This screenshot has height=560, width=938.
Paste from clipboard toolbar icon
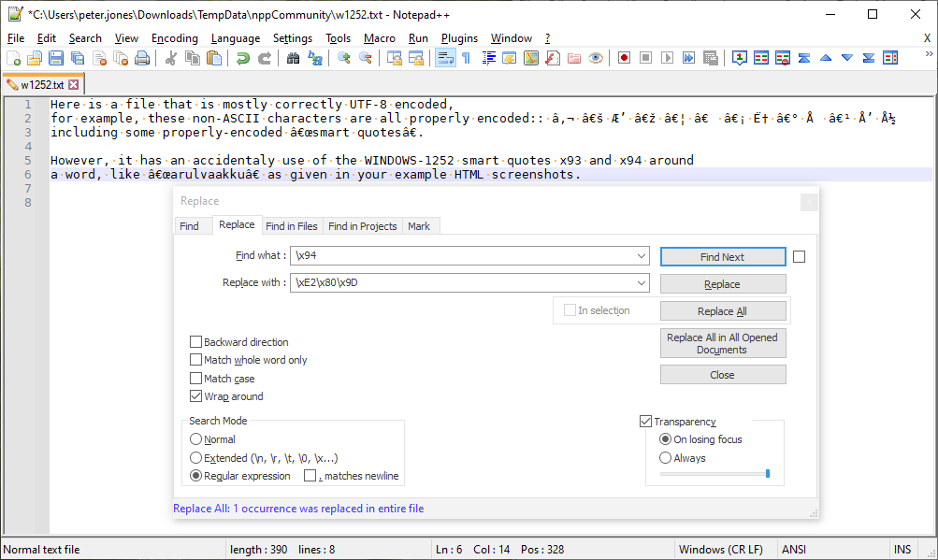214,58
